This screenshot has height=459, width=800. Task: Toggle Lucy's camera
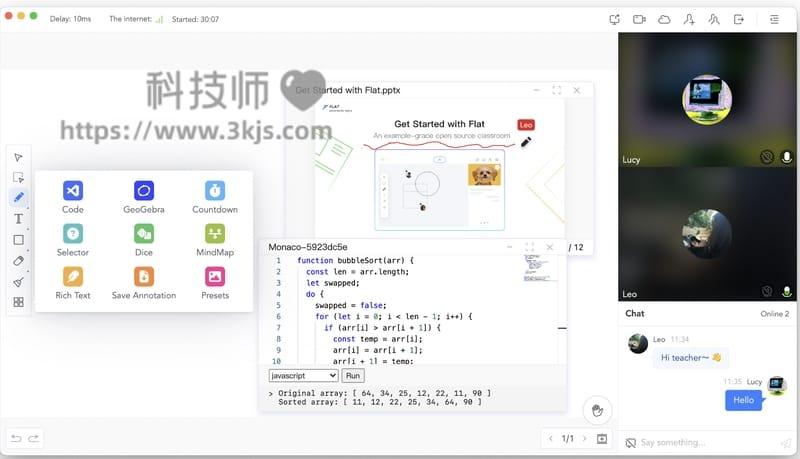pos(766,157)
